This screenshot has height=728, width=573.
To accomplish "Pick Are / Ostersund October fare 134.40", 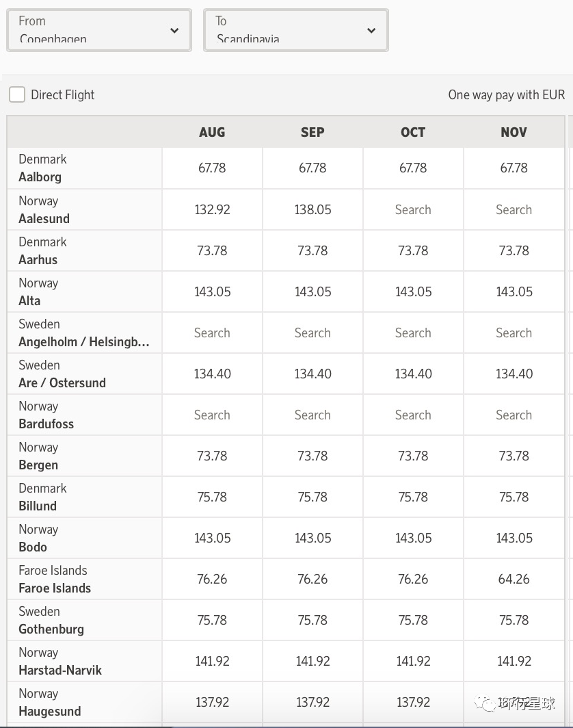I will (413, 374).
